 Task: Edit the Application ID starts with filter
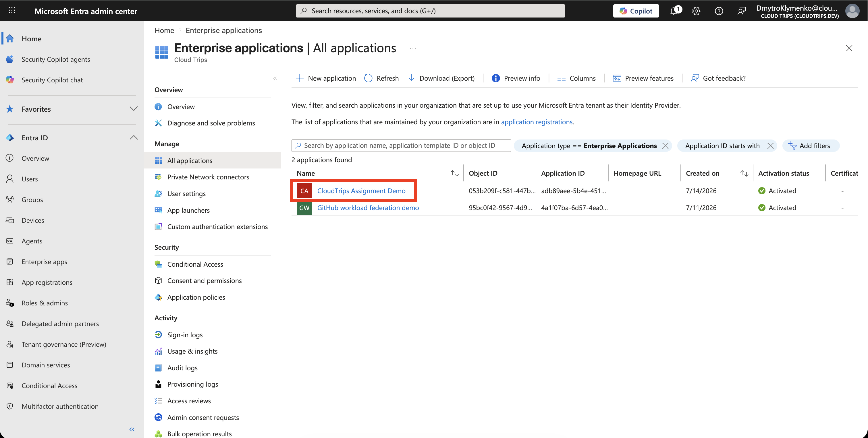click(722, 146)
